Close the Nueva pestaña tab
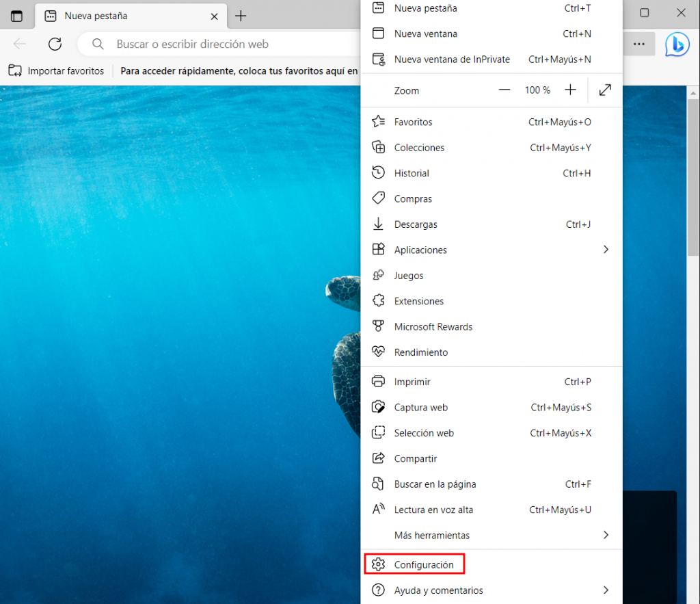This screenshot has width=700, height=604. 215,16
